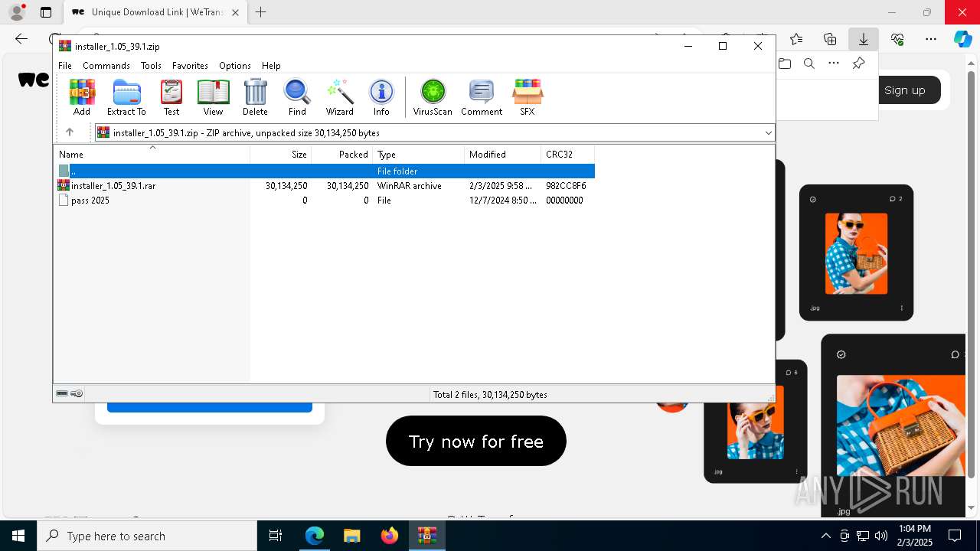The width and height of the screenshot is (980, 551).
Task: Sort by Type column header
Action: tap(418, 155)
